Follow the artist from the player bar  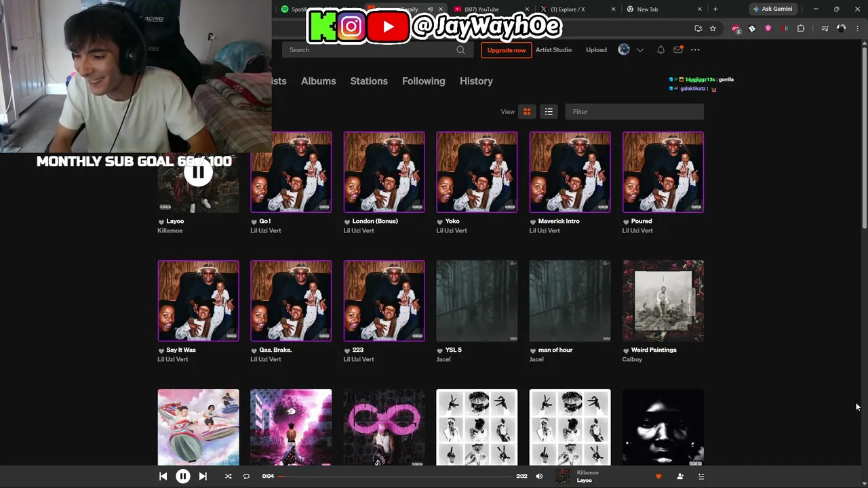click(680, 476)
